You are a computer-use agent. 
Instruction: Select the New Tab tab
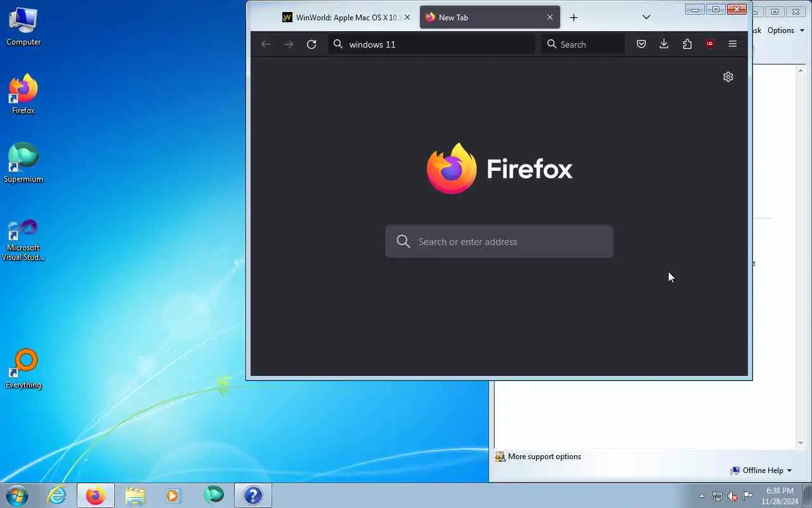pyautogui.click(x=490, y=18)
